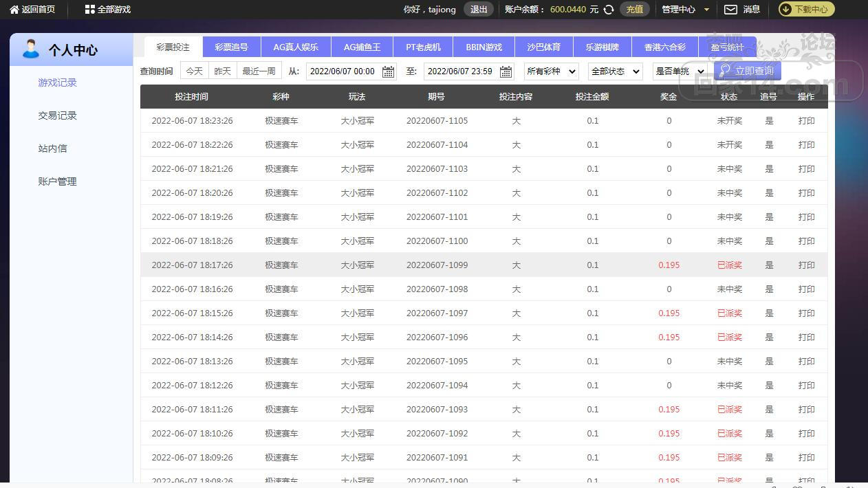Click the 充值 recharge button
Screen dimensions: 868x488
click(x=635, y=10)
